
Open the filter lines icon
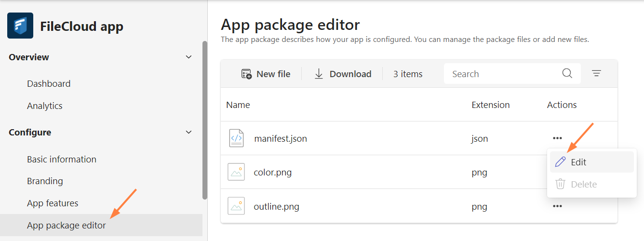point(596,74)
